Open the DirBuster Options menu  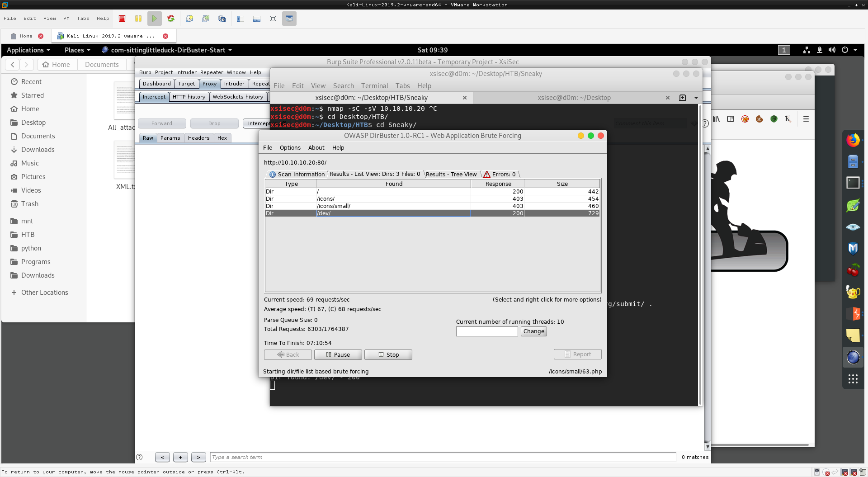(290, 147)
